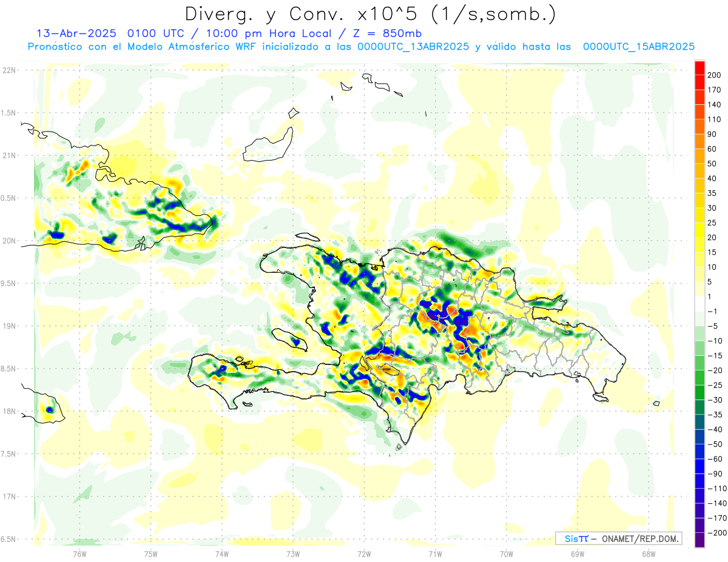This screenshot has width=728, height=562.
Task: Click the '0000UTC_13ABR2025' initialization text
Action: pos(413,47)
